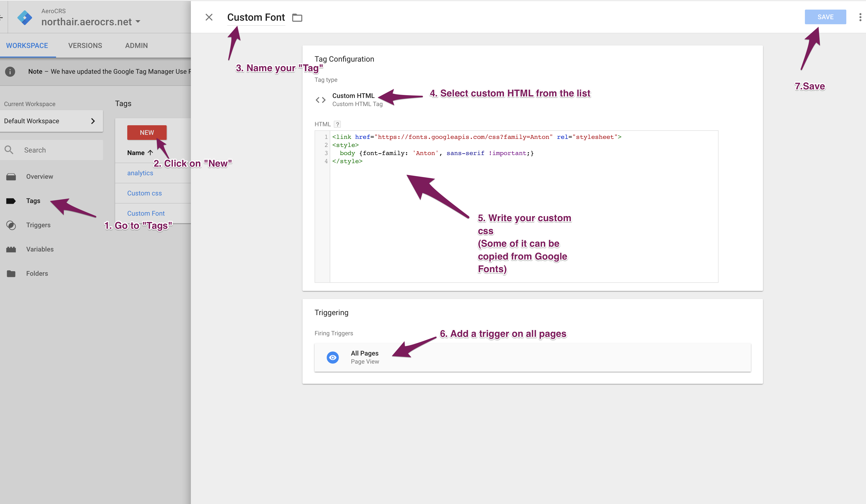Click the Custom HTML angle-brackets icon
This screenshot has height=504, width=866.
[320, 100]
